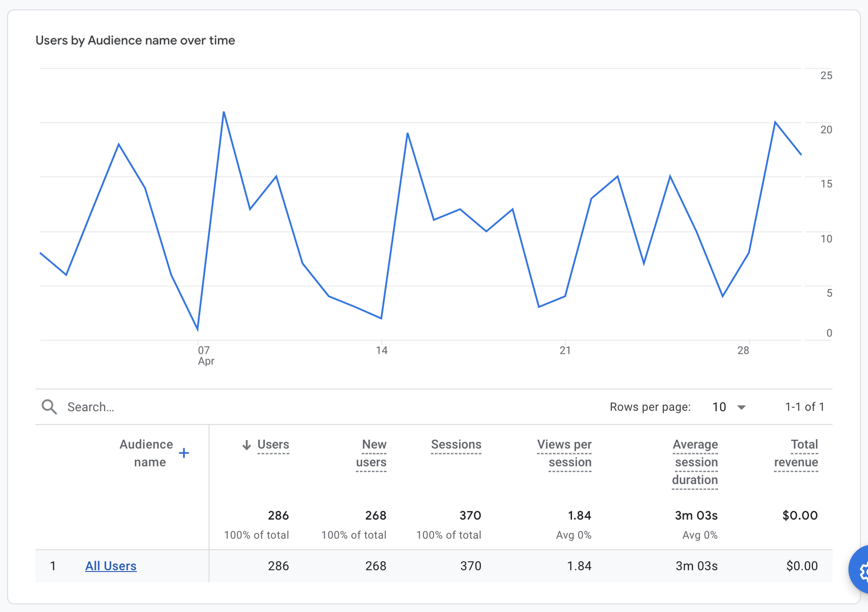Image resolution: width=868 pixels, height=612 pixels.
Task: Click the 14 date axis label
Action: point(382,350)
